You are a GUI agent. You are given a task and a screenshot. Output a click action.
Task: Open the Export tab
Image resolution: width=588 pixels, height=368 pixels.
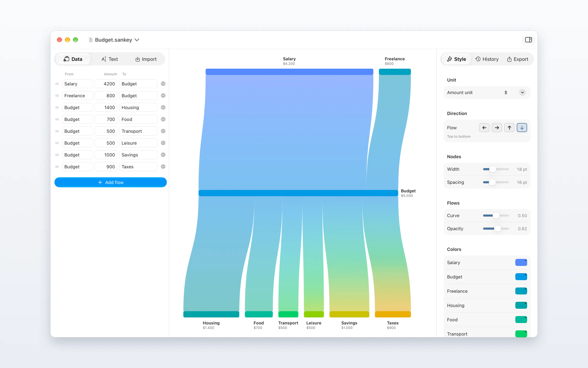point(518,59)
